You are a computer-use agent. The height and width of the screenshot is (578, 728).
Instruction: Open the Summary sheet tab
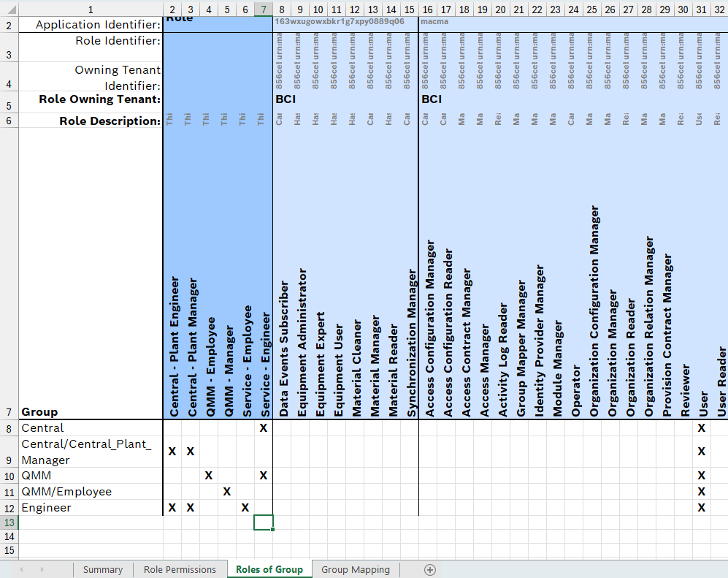point(102,570)
